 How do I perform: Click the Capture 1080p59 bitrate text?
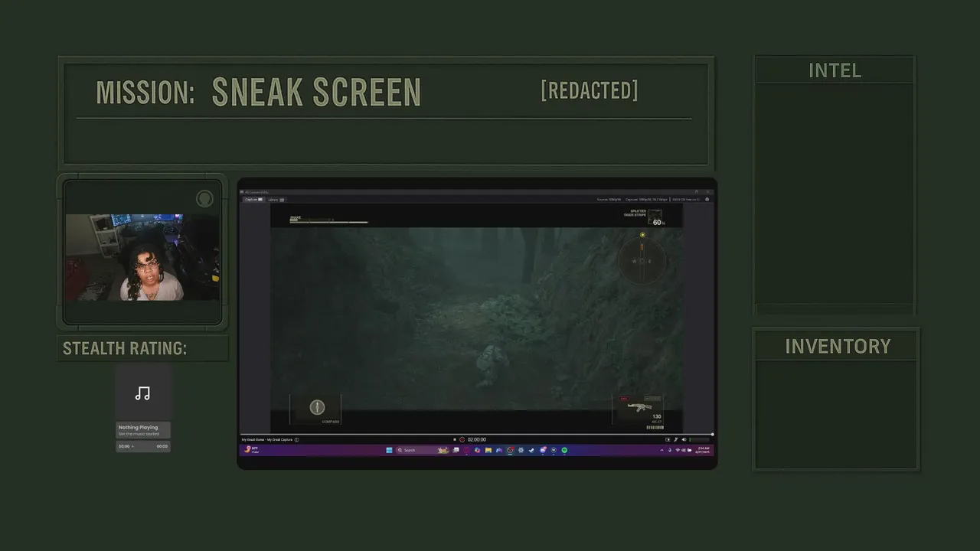click(647, 200)
